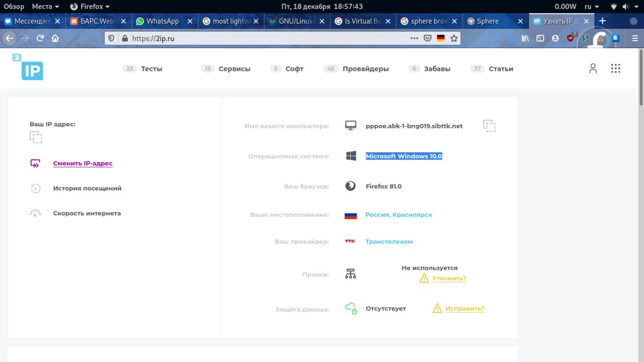Open Транстелеком provider link
Image resolution: width=644 pixels, height=362 pixels.
pos(389,242)
